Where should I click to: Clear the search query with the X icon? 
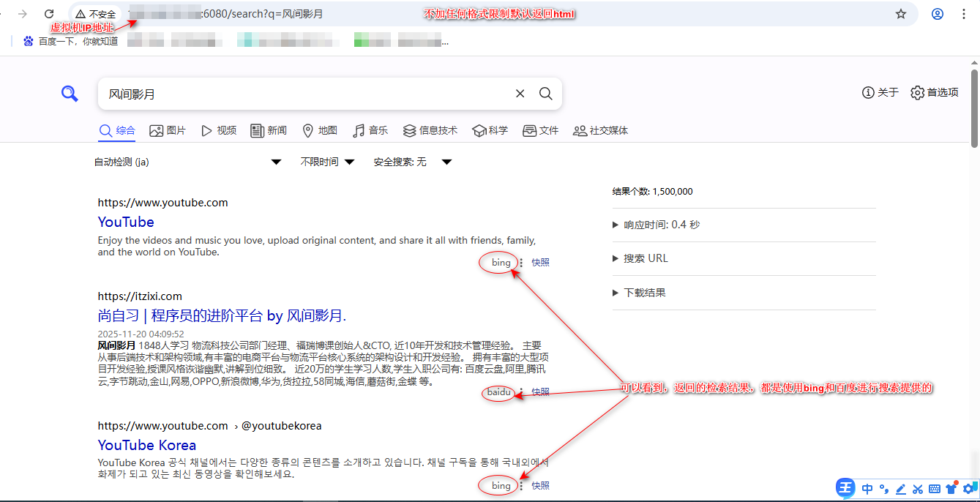pyautogui.click(x=520, y=93)
